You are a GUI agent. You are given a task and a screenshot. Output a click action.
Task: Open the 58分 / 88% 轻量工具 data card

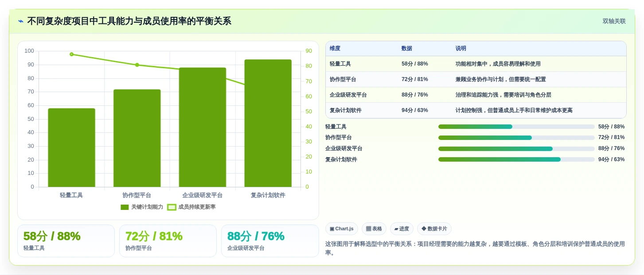[x=66, y=241]
